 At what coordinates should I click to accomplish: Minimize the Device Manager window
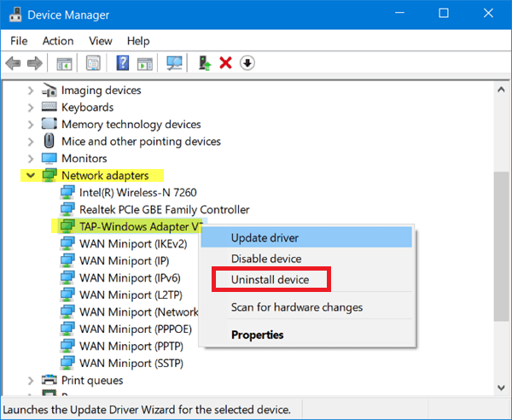tap(399, 13)
